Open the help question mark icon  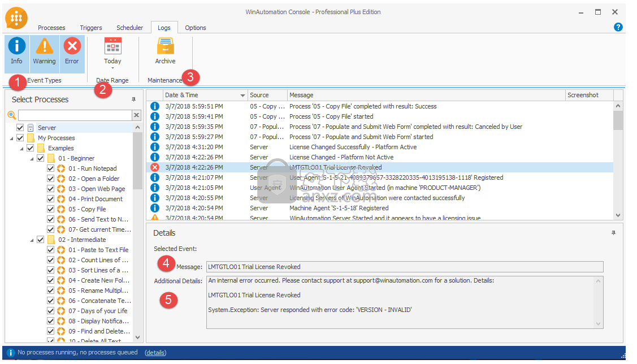[x=618, y=27]
